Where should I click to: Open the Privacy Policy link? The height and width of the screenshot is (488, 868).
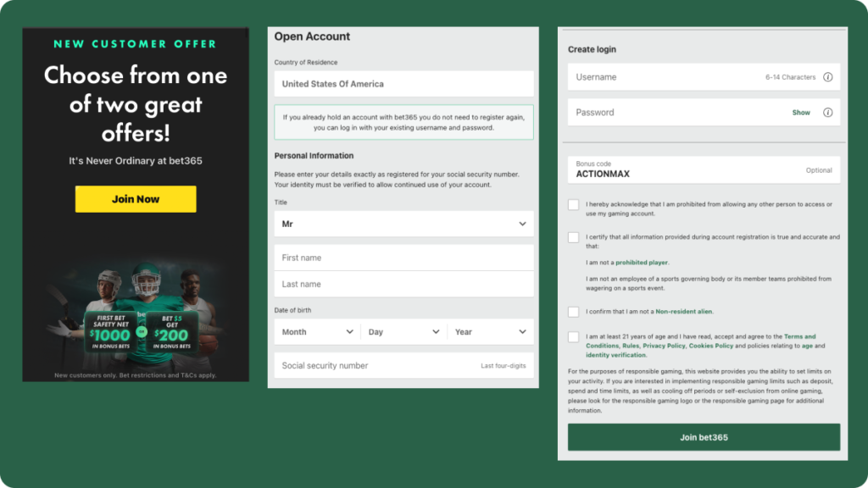tap(664, 346)
